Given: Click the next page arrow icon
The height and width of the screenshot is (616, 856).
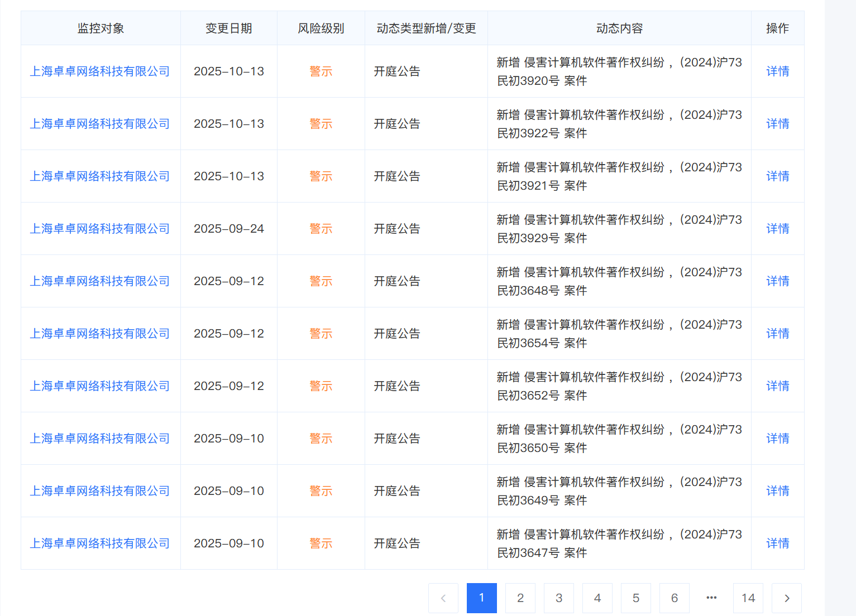Looking at the screenshot, I should click(786, 598).
